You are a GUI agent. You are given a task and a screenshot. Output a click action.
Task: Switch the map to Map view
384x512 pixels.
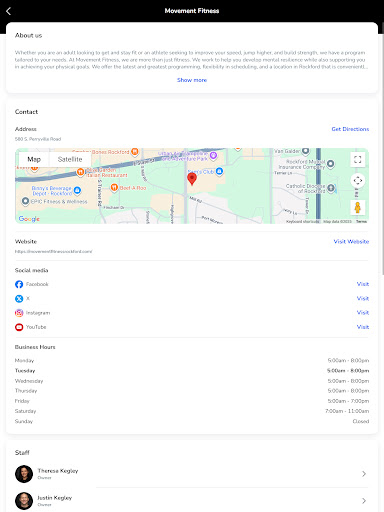coord(34,159)
